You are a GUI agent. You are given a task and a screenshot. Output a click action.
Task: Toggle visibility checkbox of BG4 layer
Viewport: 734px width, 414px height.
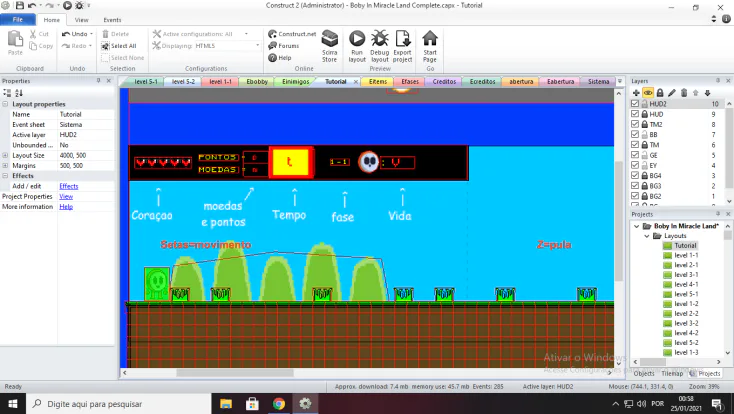coord(635,176)
